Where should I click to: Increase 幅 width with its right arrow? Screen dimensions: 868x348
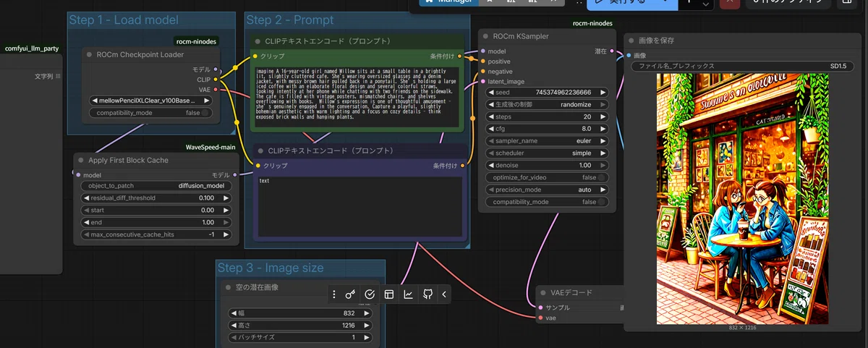tap(367, 313)
